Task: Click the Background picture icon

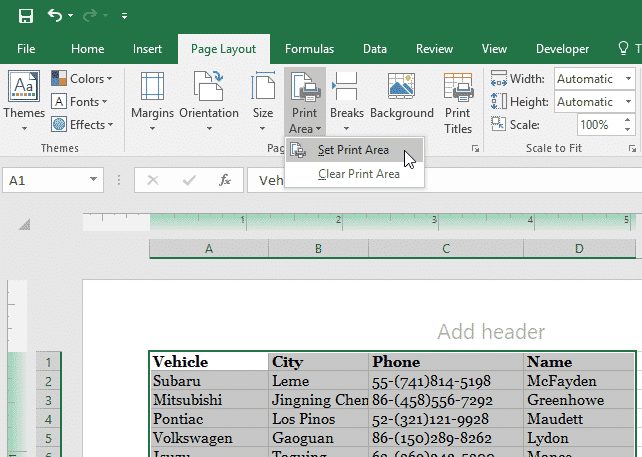Action: (x=401, y=86)
